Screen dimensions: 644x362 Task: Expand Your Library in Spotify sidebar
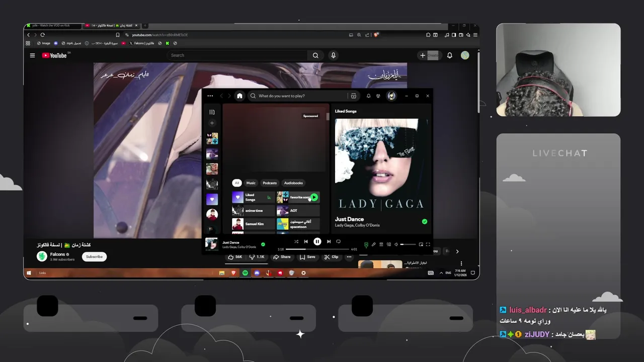212,112
